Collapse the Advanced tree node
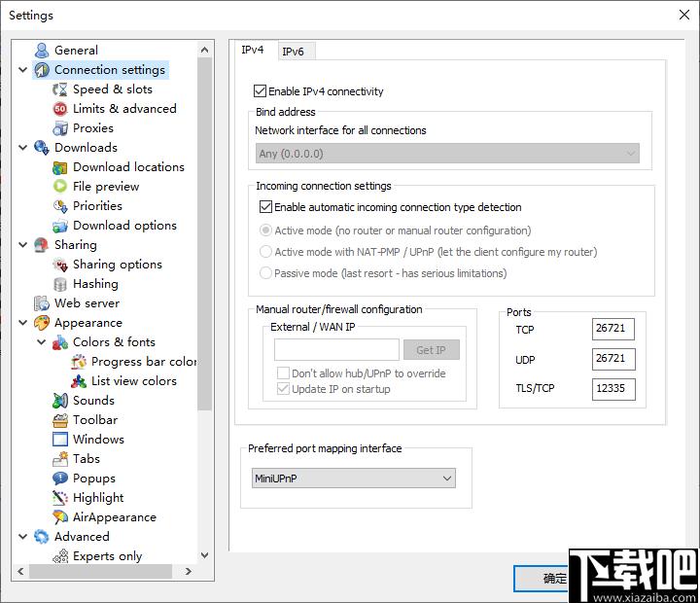 pyautogui.click(x=23, y=537)
